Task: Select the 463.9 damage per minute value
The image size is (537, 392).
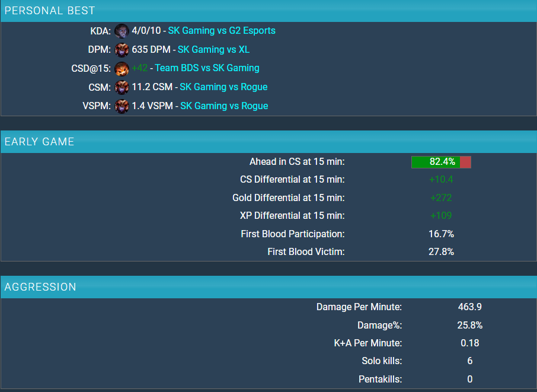Action: click(x=470, y=307)
